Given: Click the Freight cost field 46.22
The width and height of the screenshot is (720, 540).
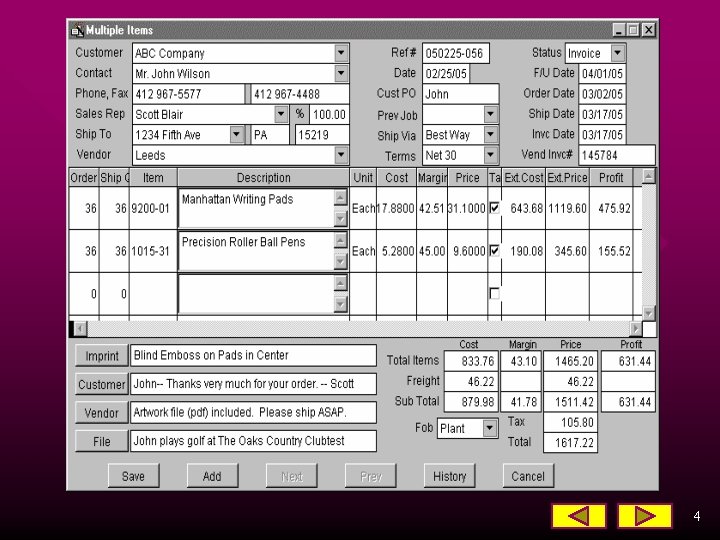Looking at the screenshot, I should tap(471, 381).
